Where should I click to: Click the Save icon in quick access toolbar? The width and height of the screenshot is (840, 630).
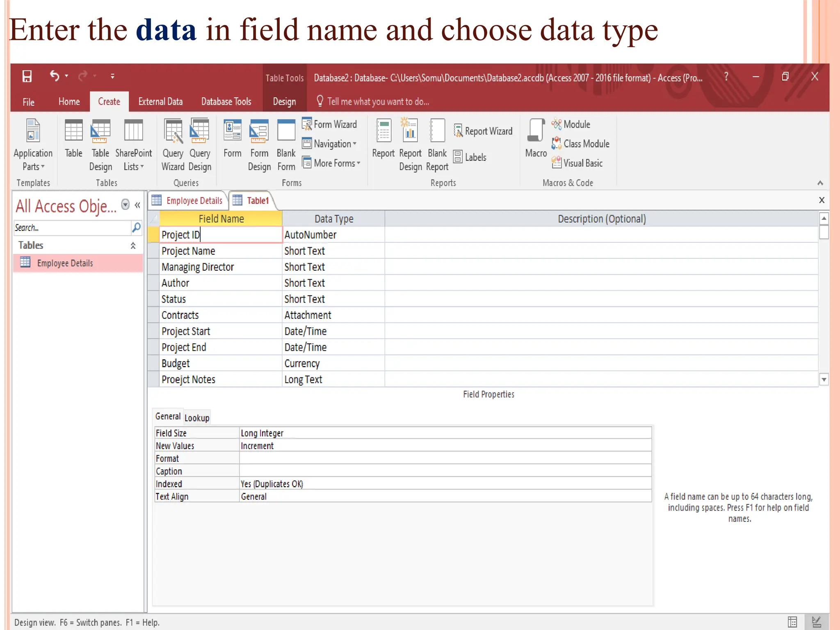(27, 76)
